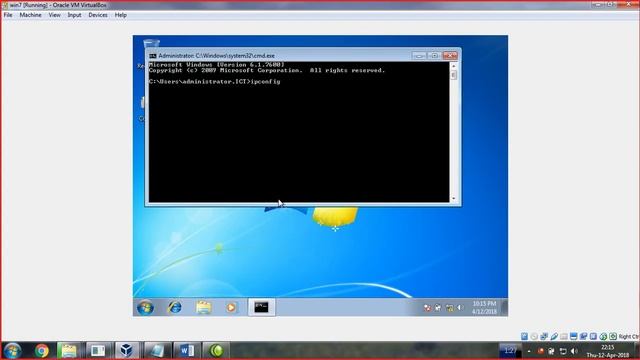Click VirtualBox display indicator
The height and width of the screenshot is (360, 640).
tap(573, 336)
